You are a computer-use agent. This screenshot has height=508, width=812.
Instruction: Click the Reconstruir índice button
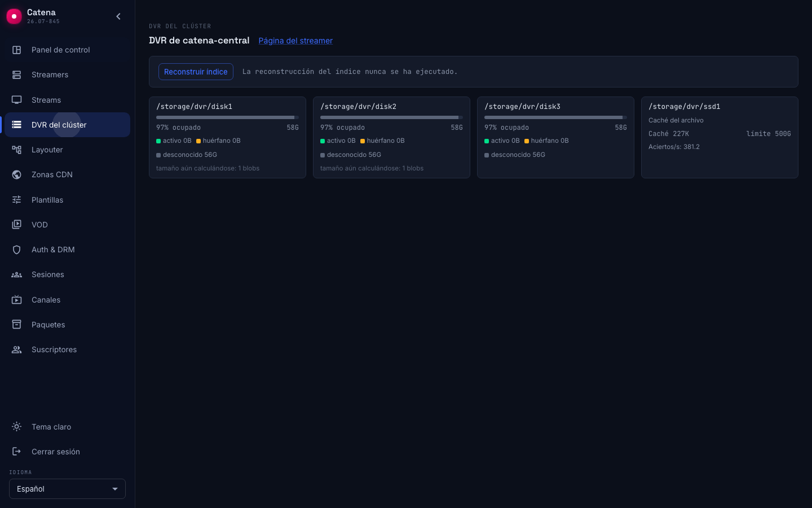click(x=196, y=72)
